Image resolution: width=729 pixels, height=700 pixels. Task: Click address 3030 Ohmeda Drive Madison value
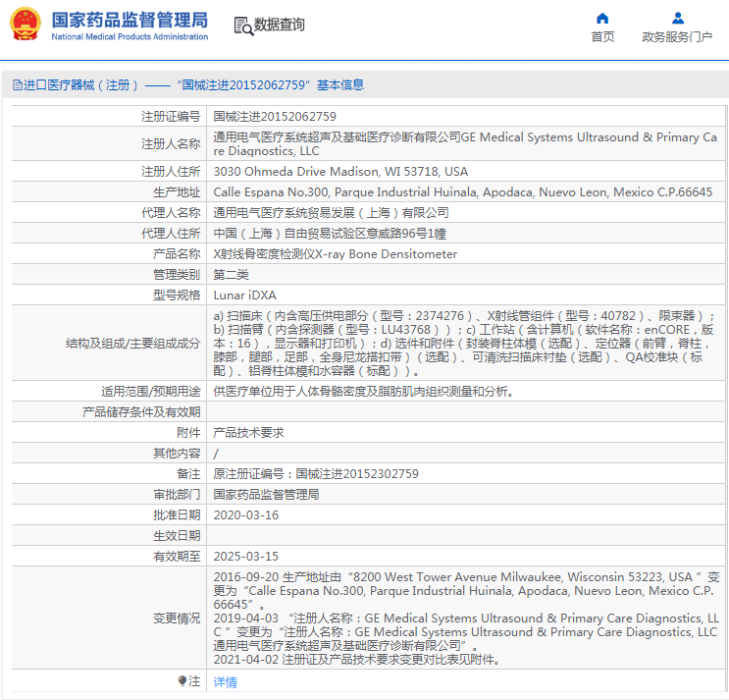(340, 172)
